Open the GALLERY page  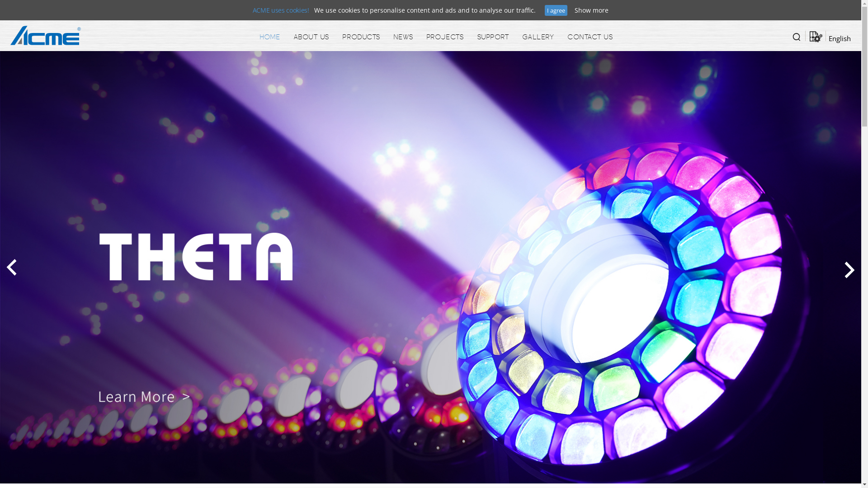(x=538, y=37)
